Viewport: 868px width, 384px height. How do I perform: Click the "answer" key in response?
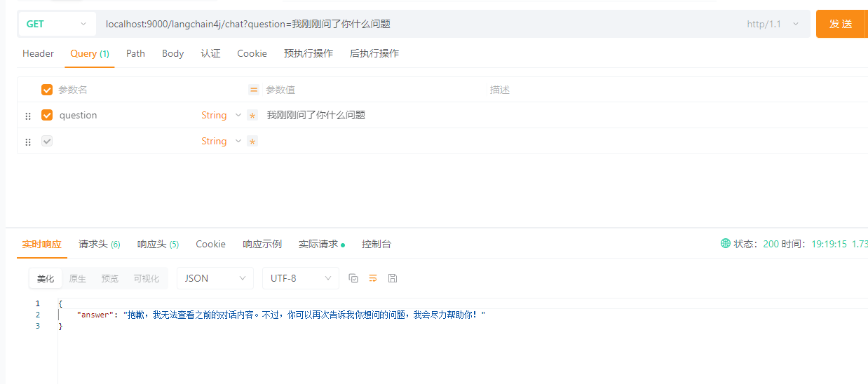pyautogui.click(x=95, y=315)
